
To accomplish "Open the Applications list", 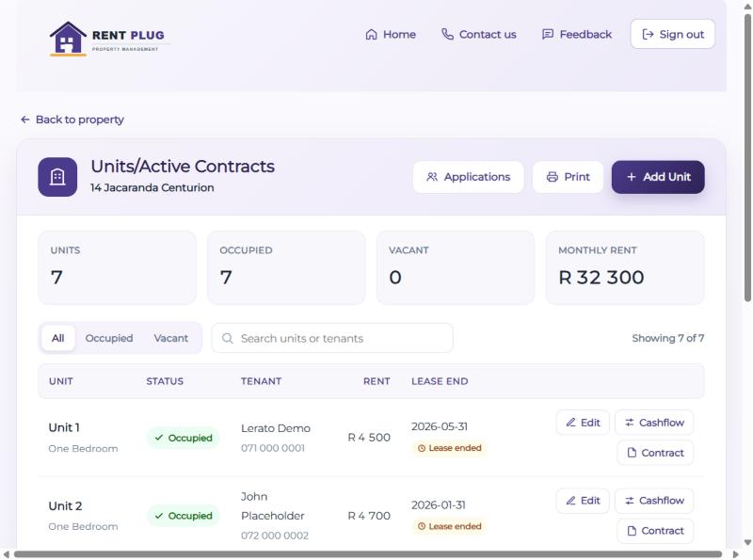I will [468, 177].
